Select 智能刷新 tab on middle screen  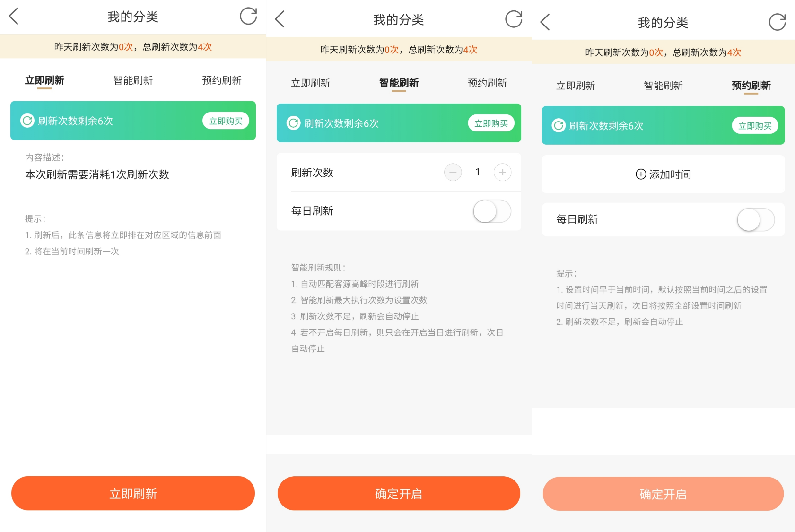(x=399, y=83)
